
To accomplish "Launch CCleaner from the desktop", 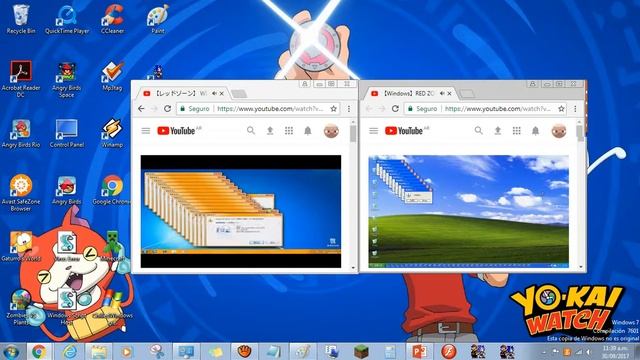I will [x=112, y=19].
